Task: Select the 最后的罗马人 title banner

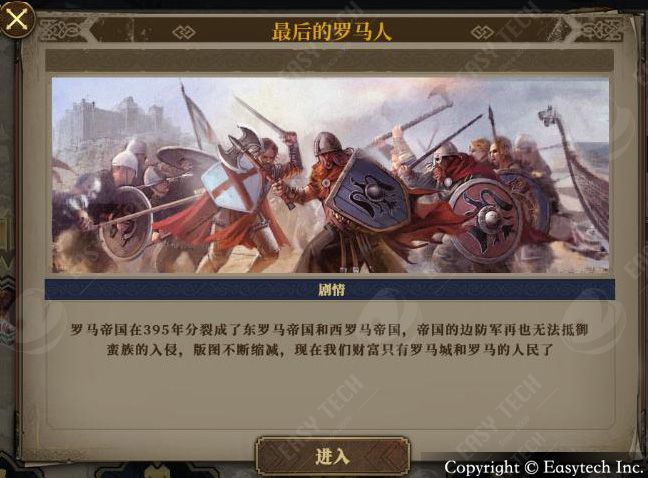Action: tap(332, 31)
